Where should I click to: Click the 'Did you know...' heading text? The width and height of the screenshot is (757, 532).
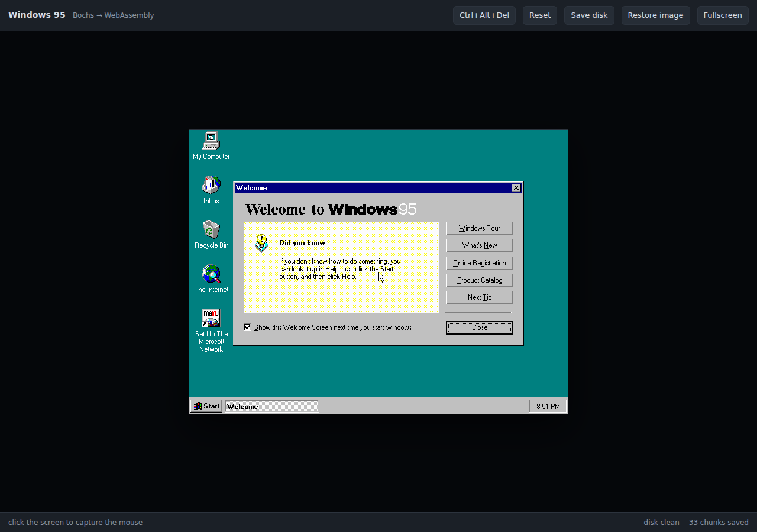click(x=305, y=243)
